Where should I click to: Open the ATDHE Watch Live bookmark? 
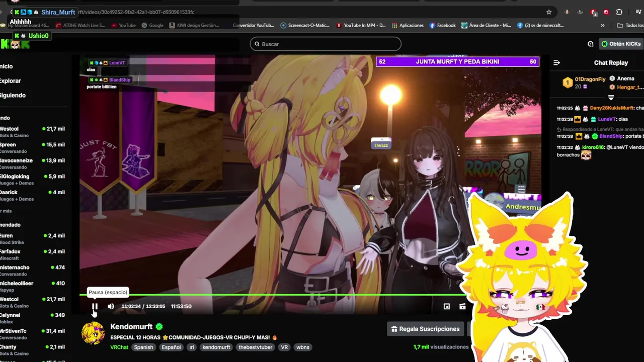click(x=80, y=25)
